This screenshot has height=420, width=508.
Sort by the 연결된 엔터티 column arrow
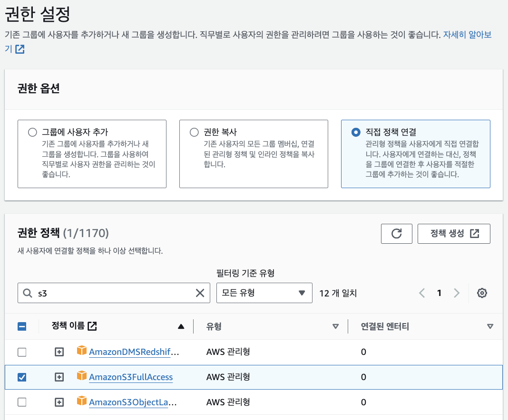(x=490, y=326)
